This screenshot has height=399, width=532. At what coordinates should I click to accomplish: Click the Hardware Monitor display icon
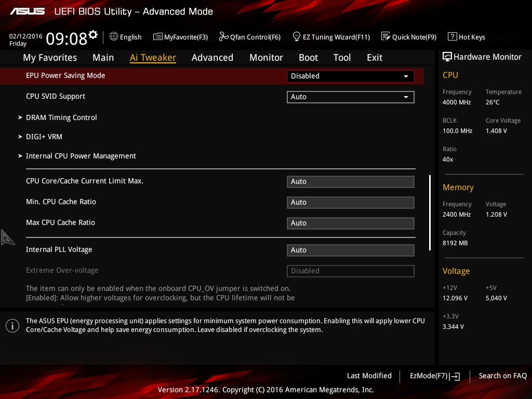[x=447, y=57]
